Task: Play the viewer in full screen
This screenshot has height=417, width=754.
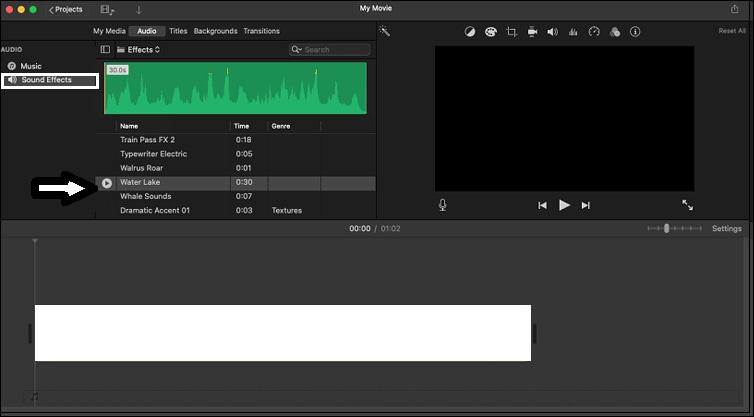Action: [x=688, y=205]
